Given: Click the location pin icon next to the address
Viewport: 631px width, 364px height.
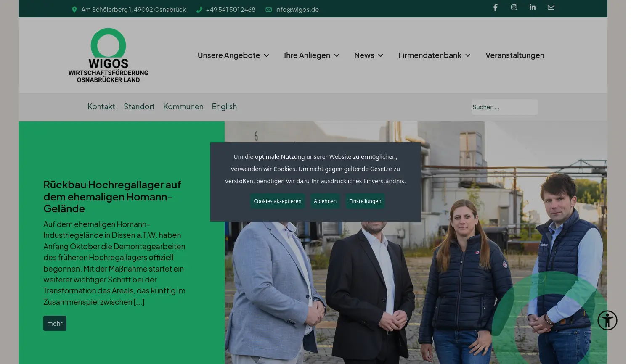Looking at the screenshot, I should coord(74,9).
